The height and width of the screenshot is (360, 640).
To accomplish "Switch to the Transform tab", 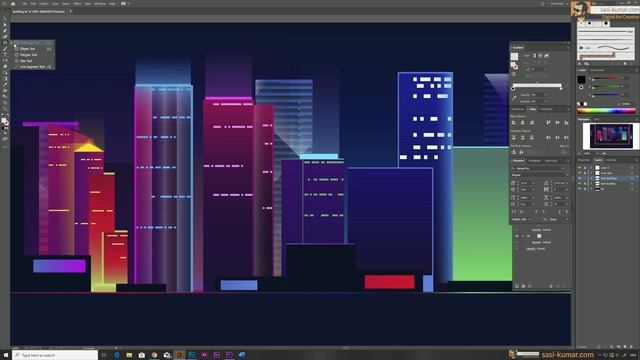I will pyautogui.click(x=518, y=109).
